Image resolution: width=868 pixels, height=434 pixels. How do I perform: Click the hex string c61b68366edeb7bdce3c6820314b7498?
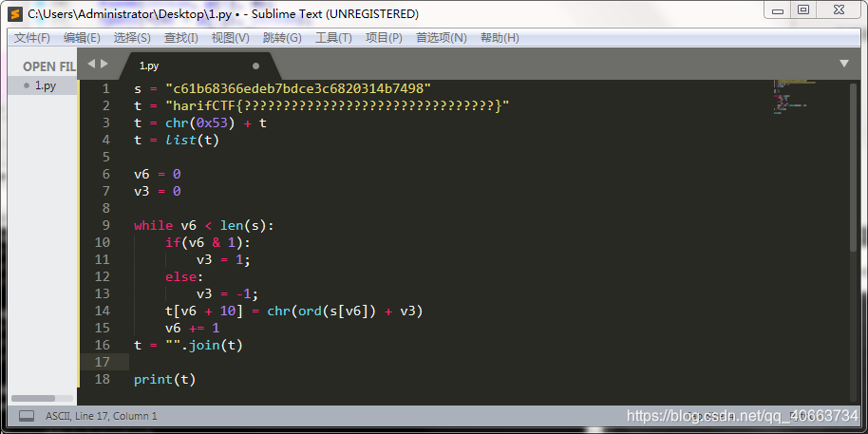click(298, 88)
